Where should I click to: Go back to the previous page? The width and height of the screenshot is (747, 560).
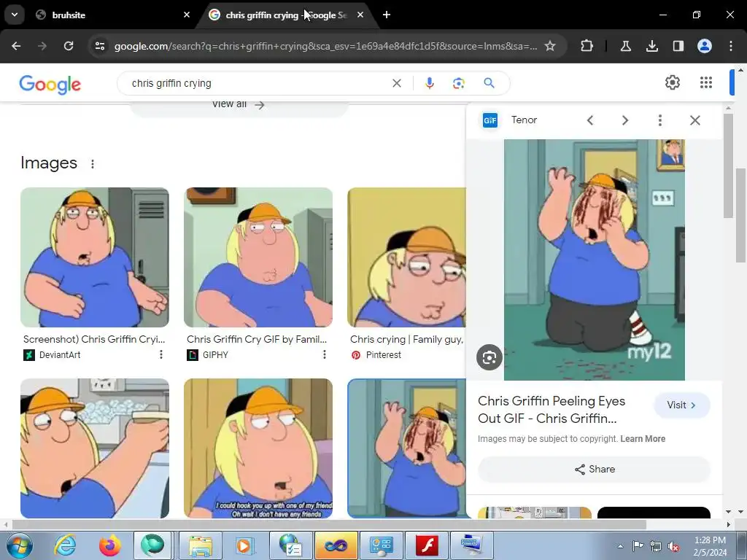16,46
